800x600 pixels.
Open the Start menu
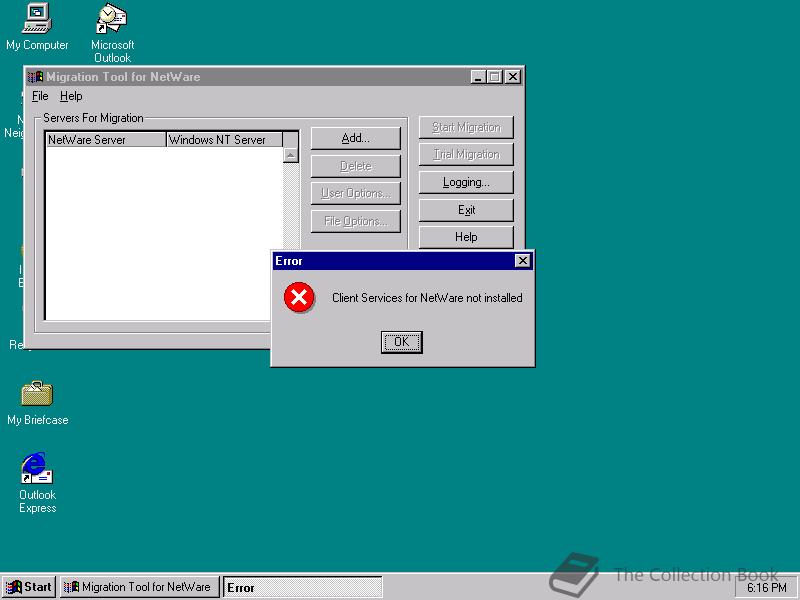(29, 587)
